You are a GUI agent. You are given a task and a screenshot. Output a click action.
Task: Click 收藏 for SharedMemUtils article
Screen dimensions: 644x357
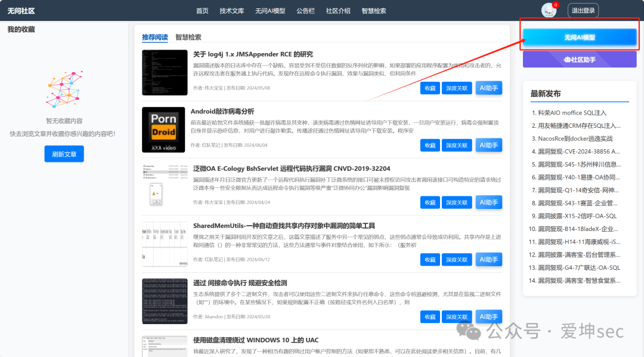tap(430, 260)
